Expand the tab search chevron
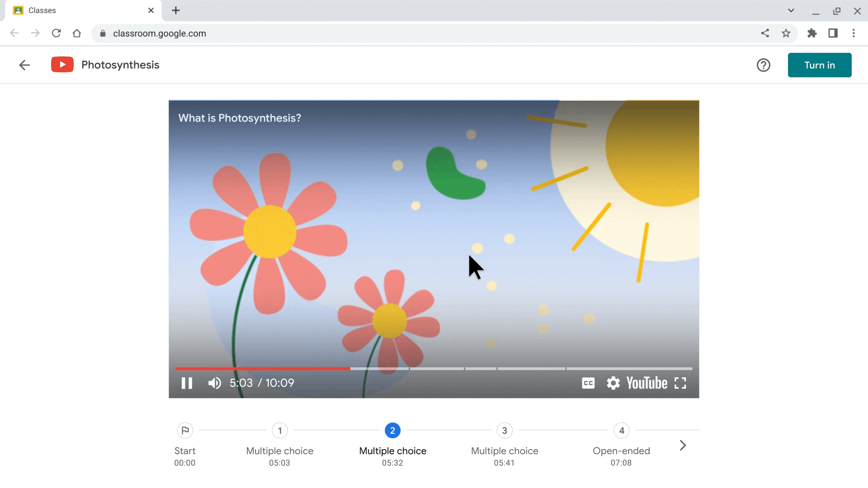The image size is (868, 488). [x=791, y=10]
